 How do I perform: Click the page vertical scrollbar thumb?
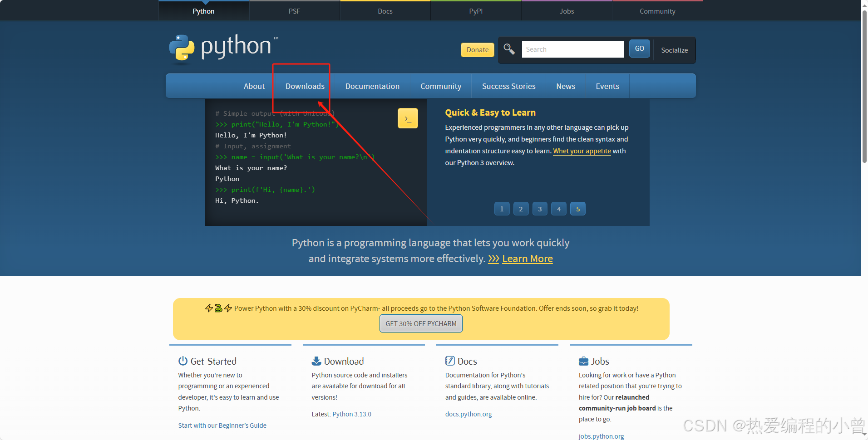pyautogui.click(x=864, y=86)
